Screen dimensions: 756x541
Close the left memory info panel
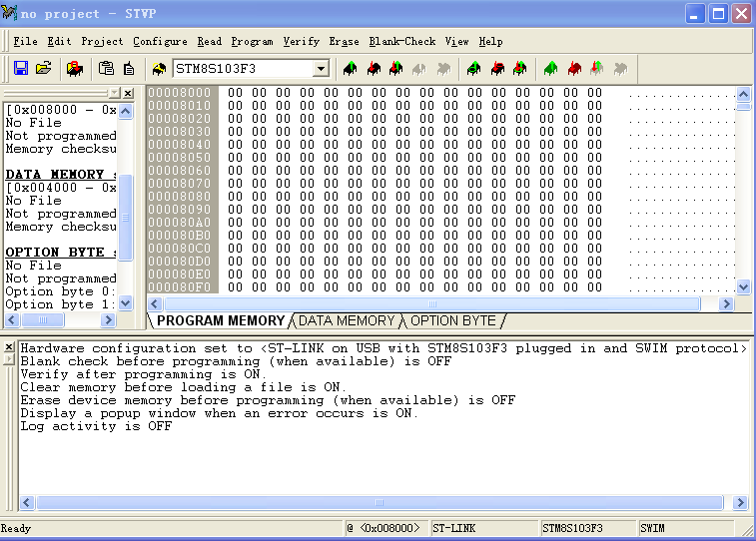pos(127,92)
